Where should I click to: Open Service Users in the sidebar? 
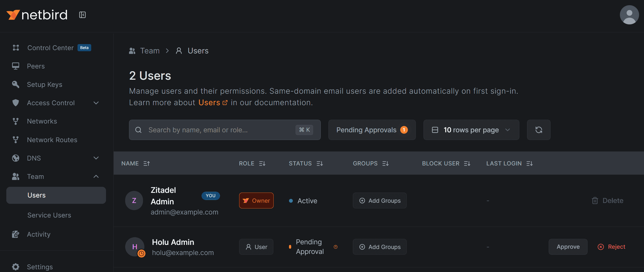click(x=49, y=215)
